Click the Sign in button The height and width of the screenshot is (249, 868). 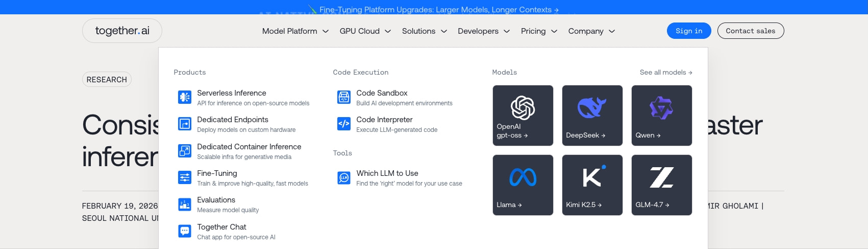click(x=689, y=31)
